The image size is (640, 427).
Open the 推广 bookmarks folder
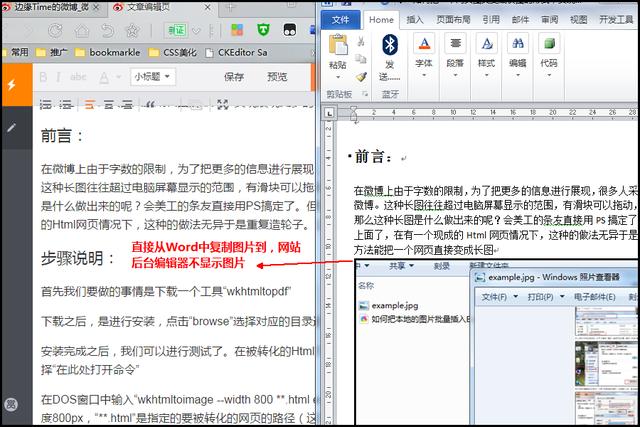[52, 52]
